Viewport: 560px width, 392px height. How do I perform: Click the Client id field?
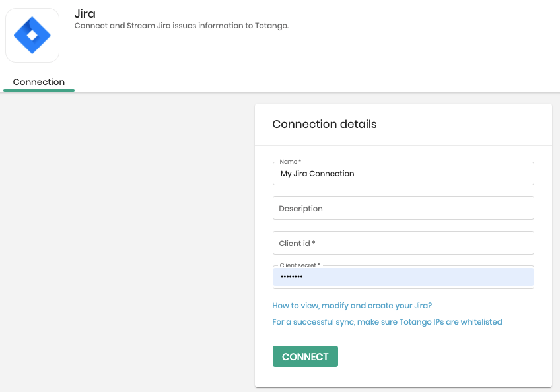coord(403,243)
